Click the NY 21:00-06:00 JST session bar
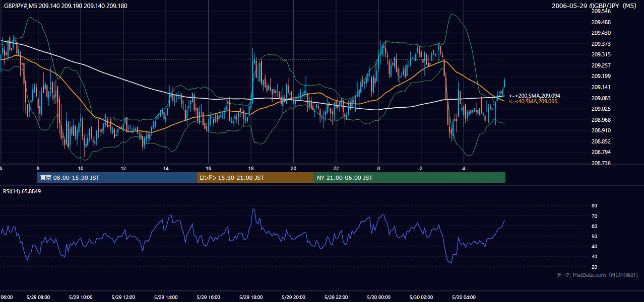 click(x=410, y=178)
